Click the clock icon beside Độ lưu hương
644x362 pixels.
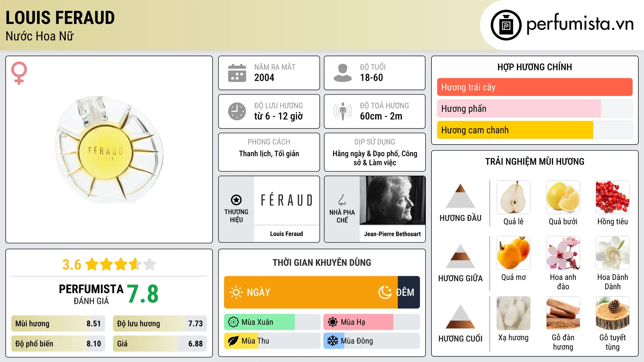237,111
